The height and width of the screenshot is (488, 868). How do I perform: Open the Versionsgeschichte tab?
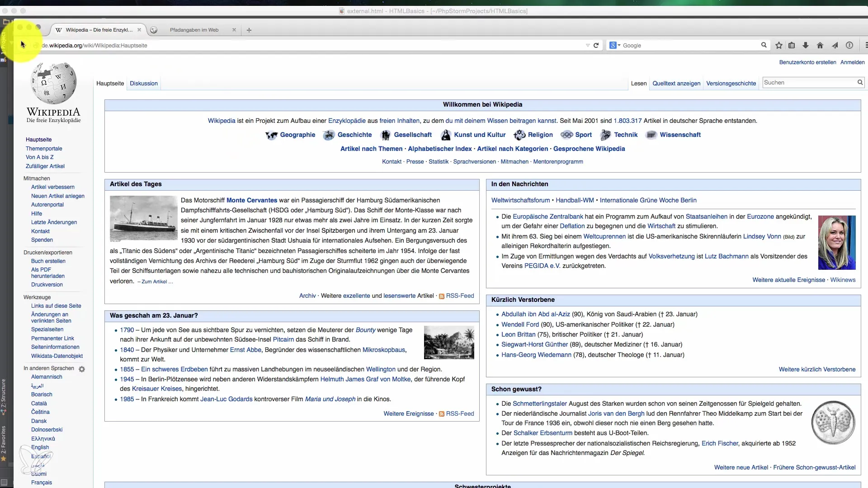pyautogui.click(x=731, y=83)
